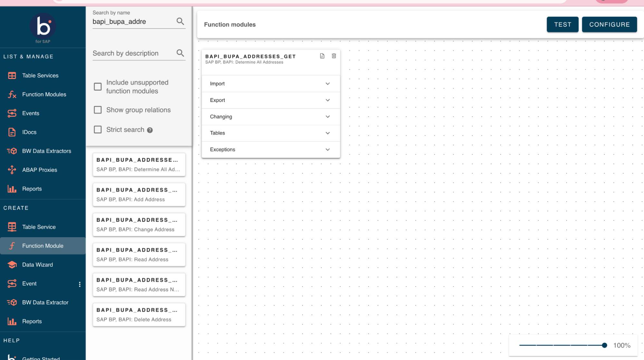The width and height of the screenshot is (644, 360).
Task: Select ABAP Proxies menu label
Action: (x=40, y=170)
